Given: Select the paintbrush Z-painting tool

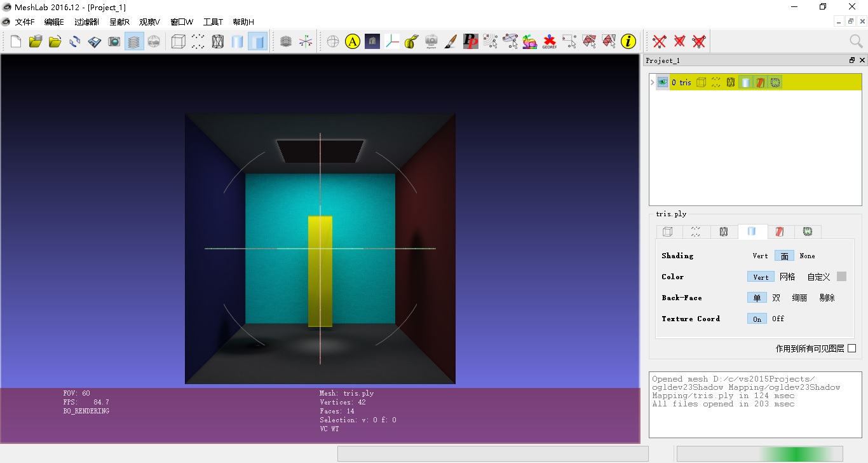Looking at the screenshot, I should tap(451, 42).
